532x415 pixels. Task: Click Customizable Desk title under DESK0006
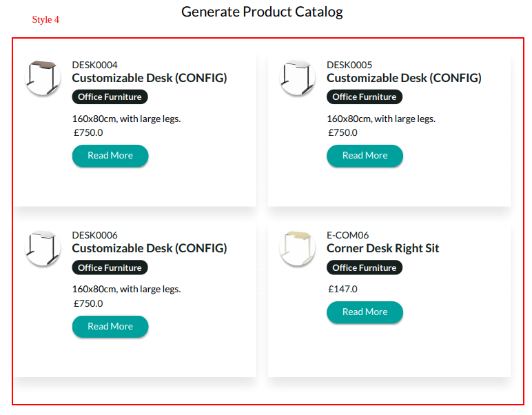point(150,248)
